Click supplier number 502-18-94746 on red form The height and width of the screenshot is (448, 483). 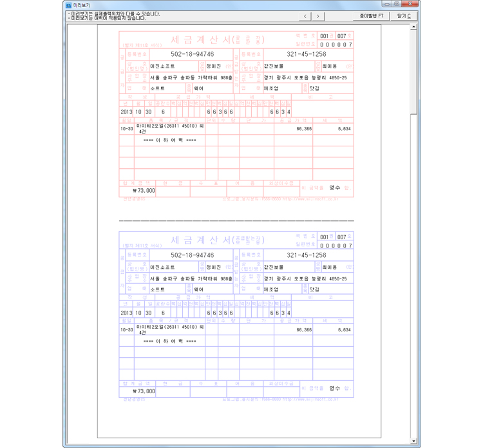coord(192,54)
